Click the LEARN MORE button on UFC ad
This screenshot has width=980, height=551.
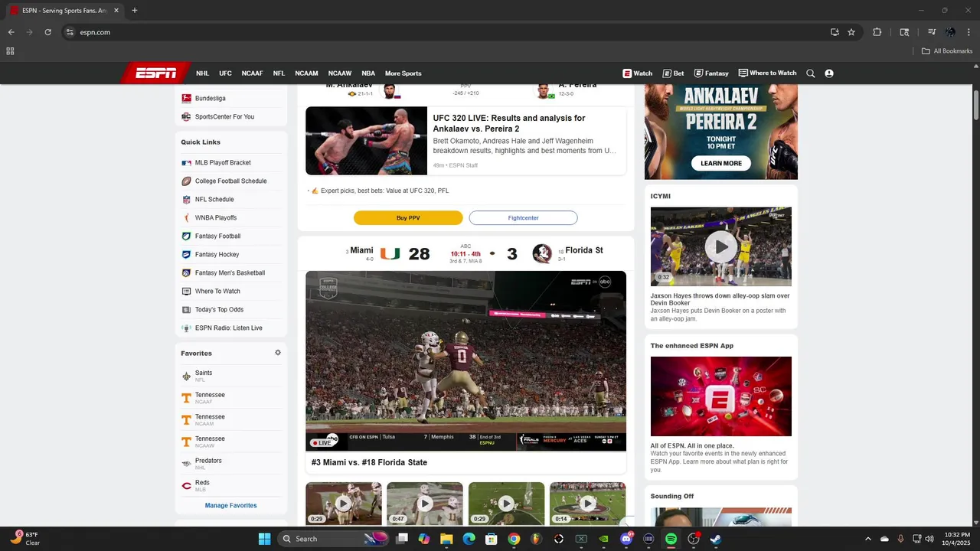click(721, 163)
